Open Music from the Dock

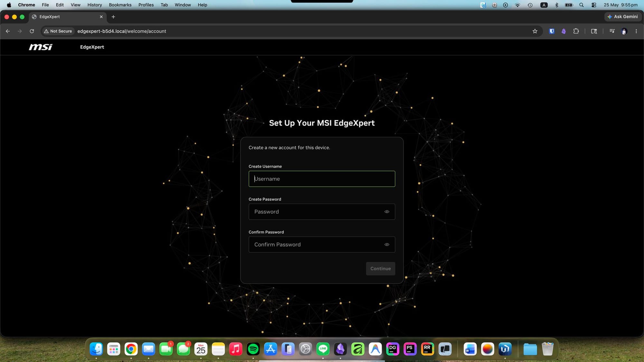[236, 349]
